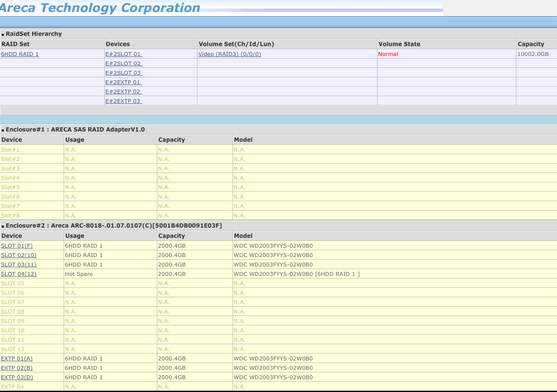Click greyed EXTP 04 device entry
Screen dimensions: 557x392
[12, 387]
